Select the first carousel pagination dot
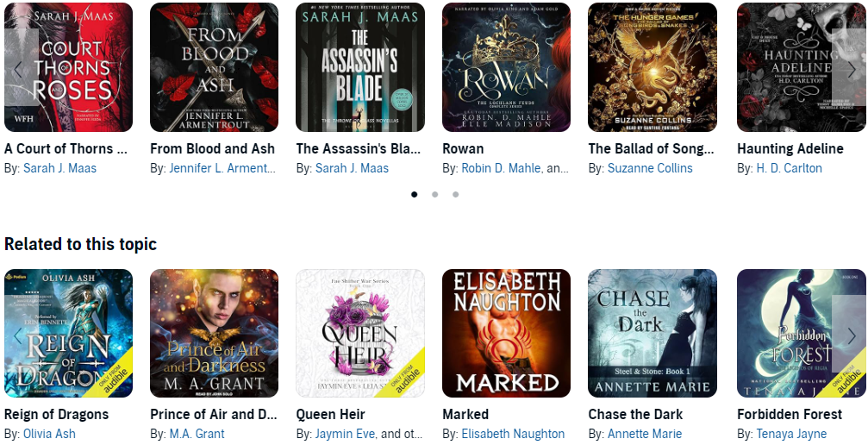Image resolution: width=868 pixels, height=445 pixels. point(414,195)
